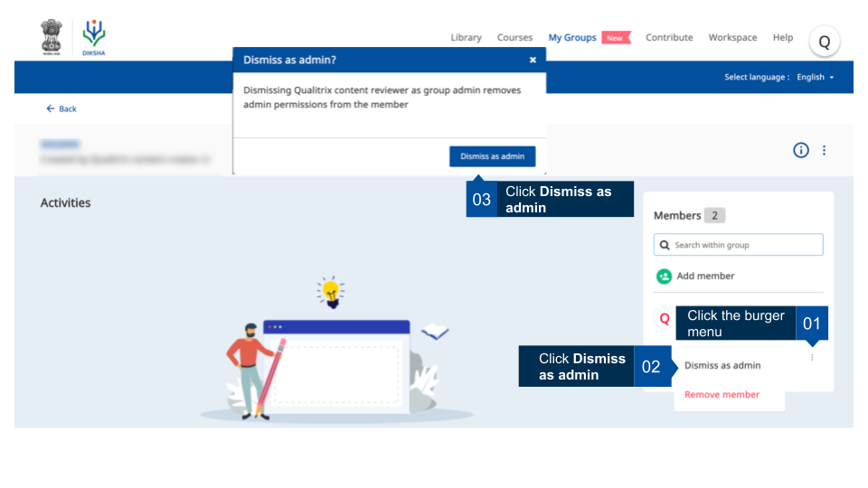Open the Help link
Screen dimensions: 868x488
click(782, 38)
